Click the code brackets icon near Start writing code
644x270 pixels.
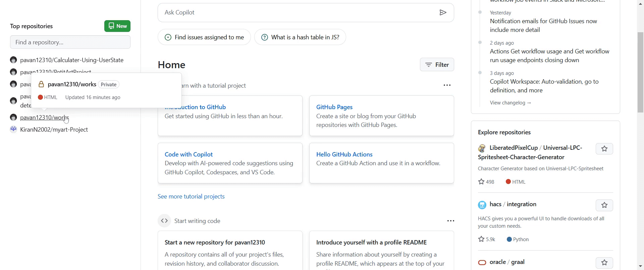(x=164, y=221)
